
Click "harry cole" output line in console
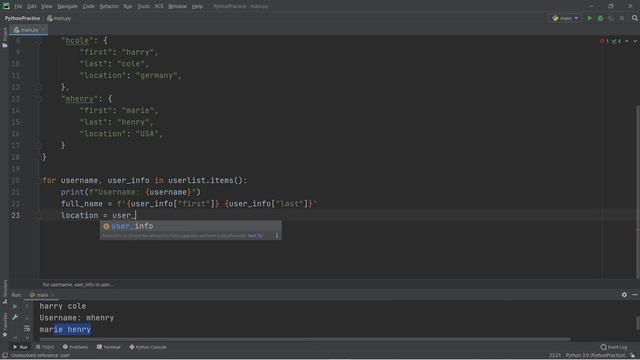coord(63,306)
